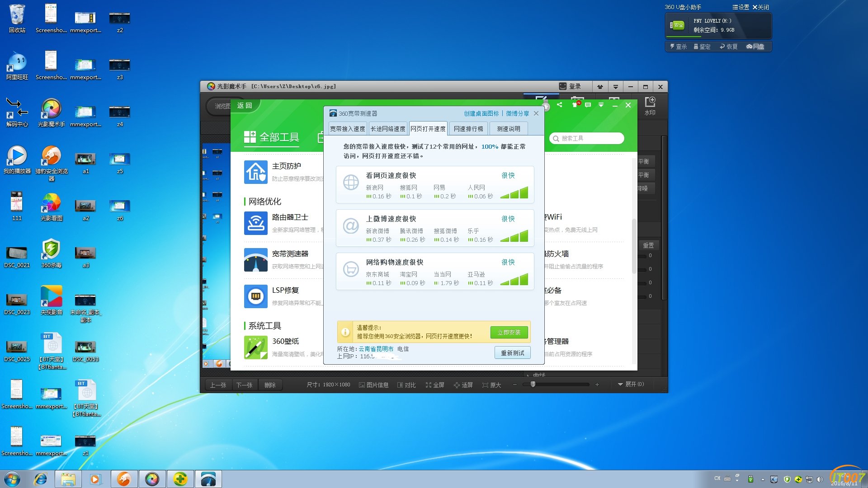The height and width of the screenshot is (488, 868).
Task: Click the 搜索工具 search field
Action: click(x=587, y=138)
